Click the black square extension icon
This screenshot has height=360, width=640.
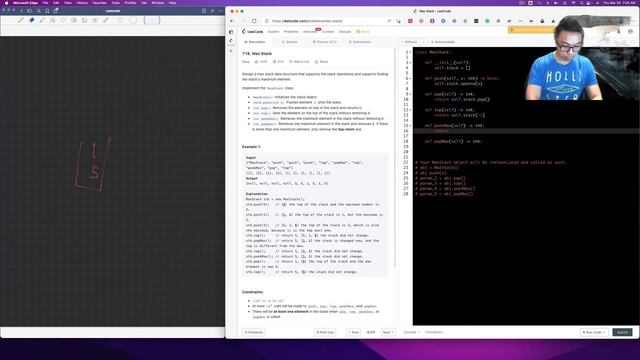pos(476,21)
